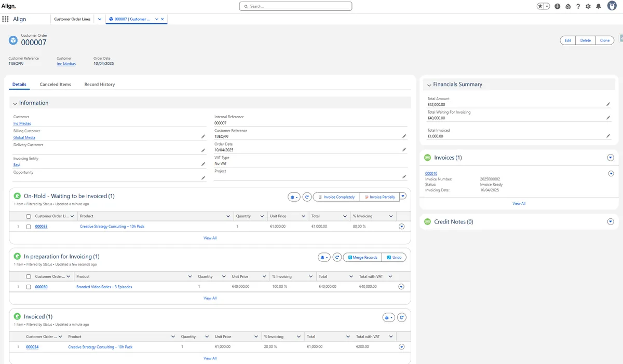This screenshot has height=364, width=623.
Task: Open list settings gear for On-Hold list
Action: click(294, 197)
